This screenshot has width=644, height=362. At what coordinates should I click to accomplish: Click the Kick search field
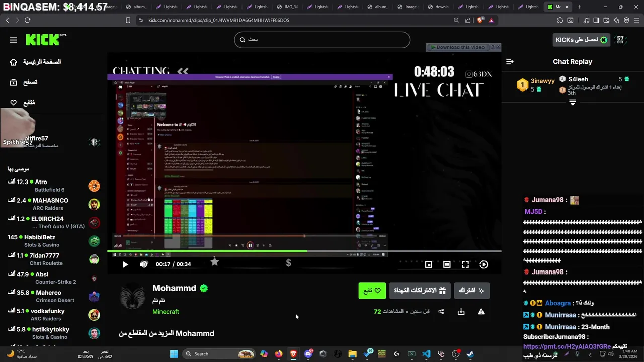point(322,40)
